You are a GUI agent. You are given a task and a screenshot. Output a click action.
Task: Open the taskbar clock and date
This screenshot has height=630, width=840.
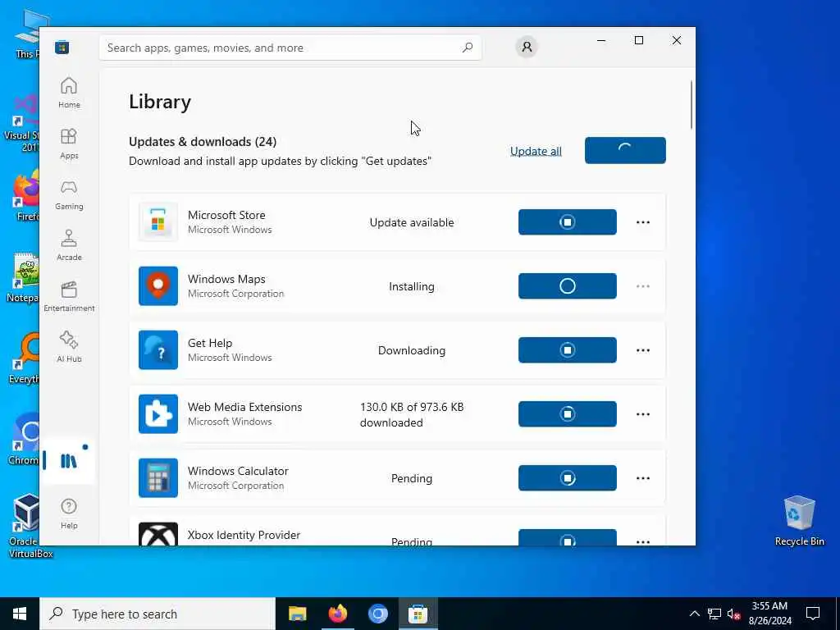point(769,614)
